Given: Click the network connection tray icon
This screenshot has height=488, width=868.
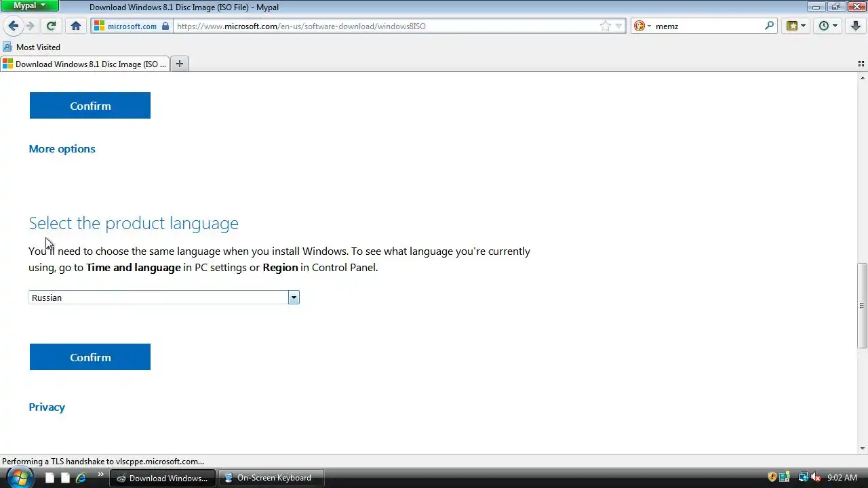Looking at the screenshot, I should pyautogui.click(x=803, y=477).
